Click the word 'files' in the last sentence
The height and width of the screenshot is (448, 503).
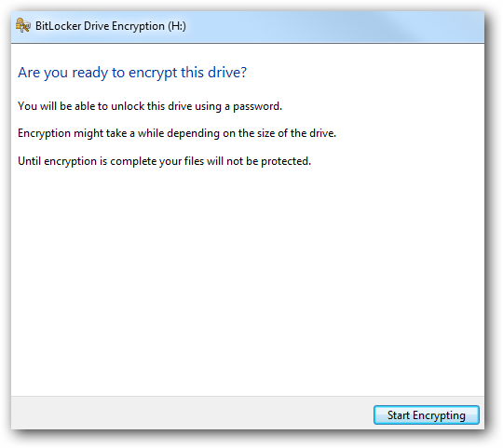click(x=194, y=161)
